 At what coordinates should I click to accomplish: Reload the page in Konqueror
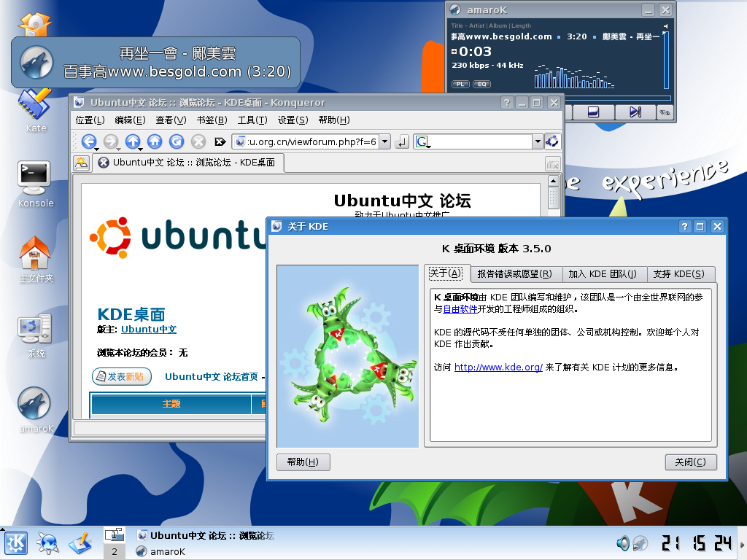tap(177, 141)
